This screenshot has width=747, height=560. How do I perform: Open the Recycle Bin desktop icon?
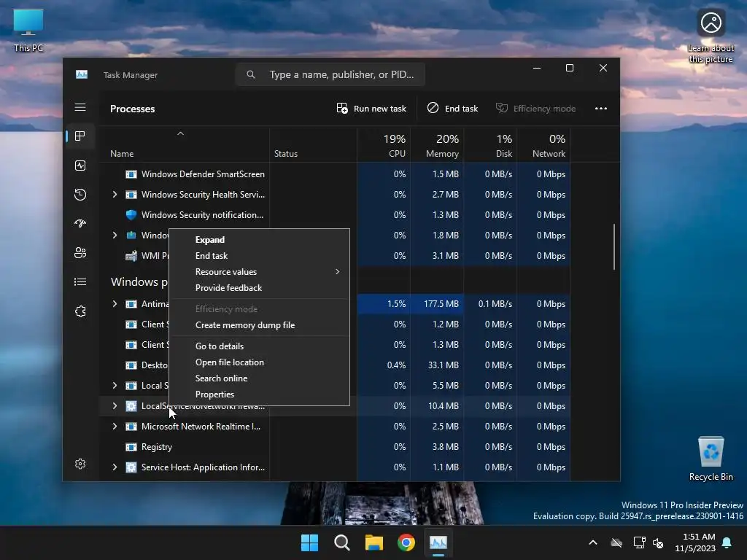(x=711, y=459)
